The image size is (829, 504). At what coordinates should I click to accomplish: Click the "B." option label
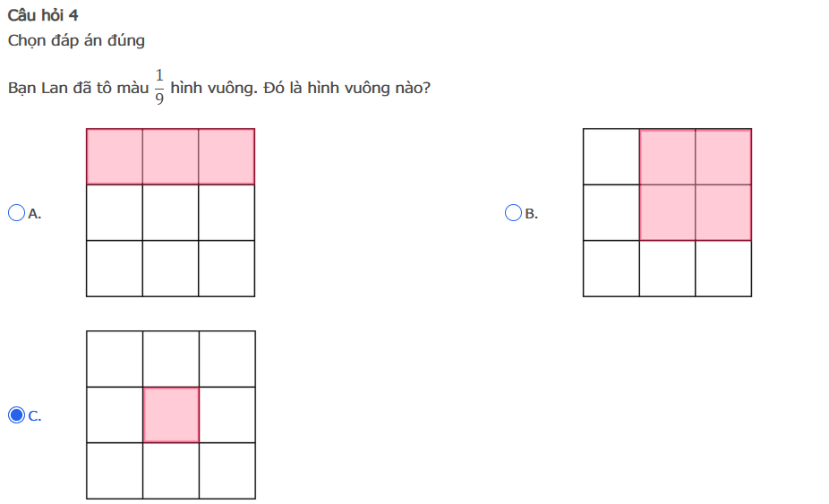tap(532, 214)
